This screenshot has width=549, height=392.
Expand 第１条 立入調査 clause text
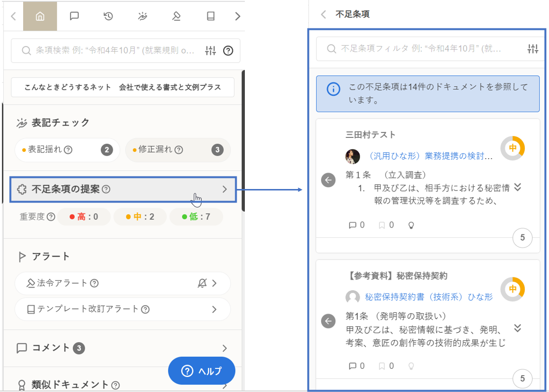518,187
